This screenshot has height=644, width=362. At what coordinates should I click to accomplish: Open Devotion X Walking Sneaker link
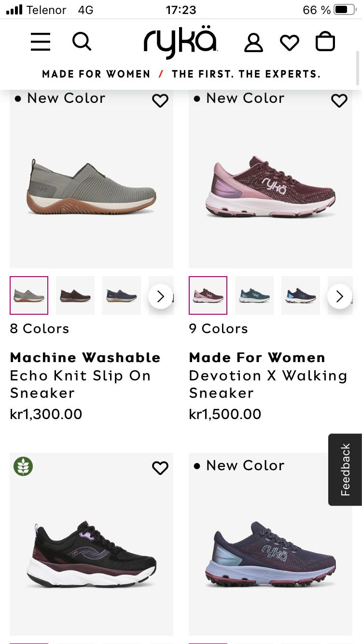[268, 384]
